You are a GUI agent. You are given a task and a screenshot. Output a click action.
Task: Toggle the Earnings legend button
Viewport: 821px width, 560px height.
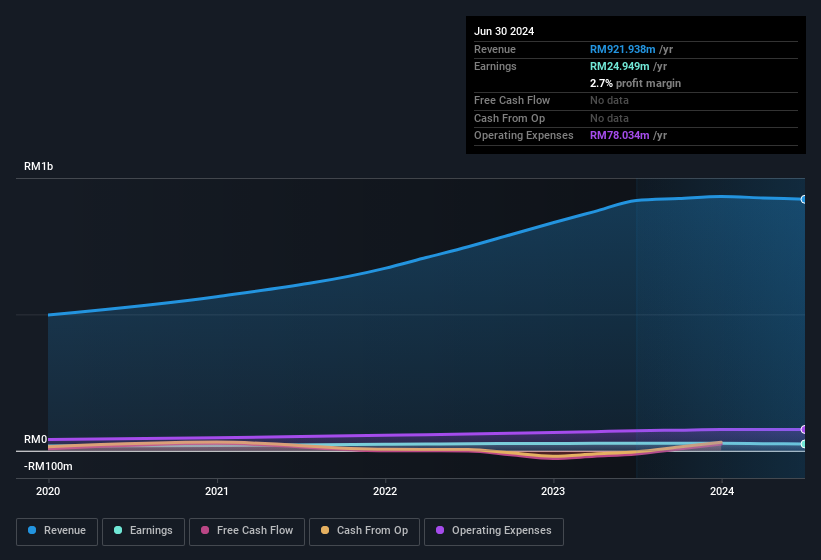[x=143, y=532]
